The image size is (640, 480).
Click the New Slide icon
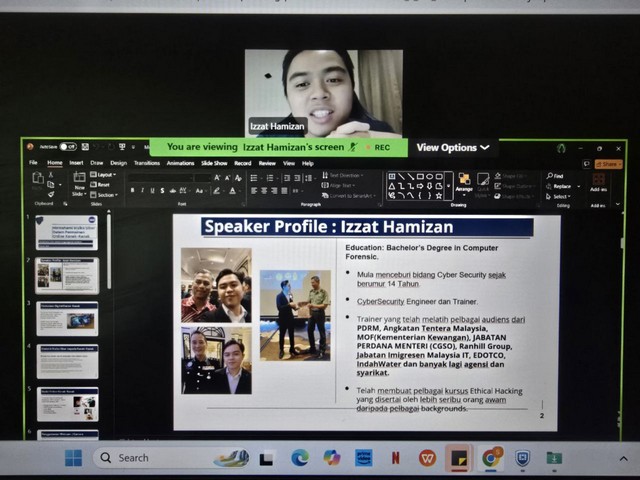point(79,177)
